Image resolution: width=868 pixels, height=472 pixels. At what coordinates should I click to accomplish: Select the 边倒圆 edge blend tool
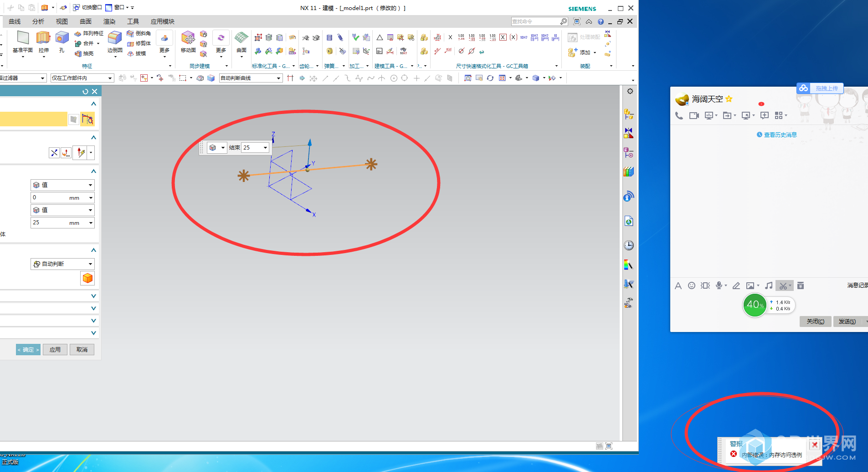(115, 41)
